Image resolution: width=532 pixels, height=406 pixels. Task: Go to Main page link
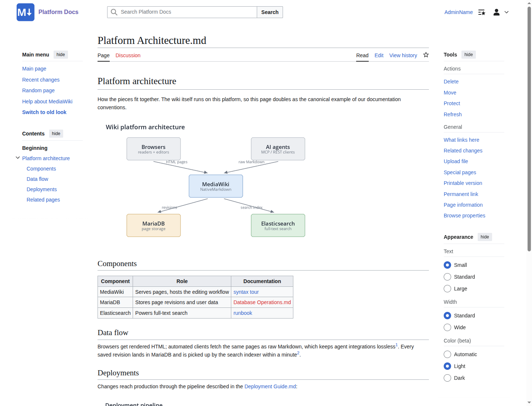click(34, 69)
